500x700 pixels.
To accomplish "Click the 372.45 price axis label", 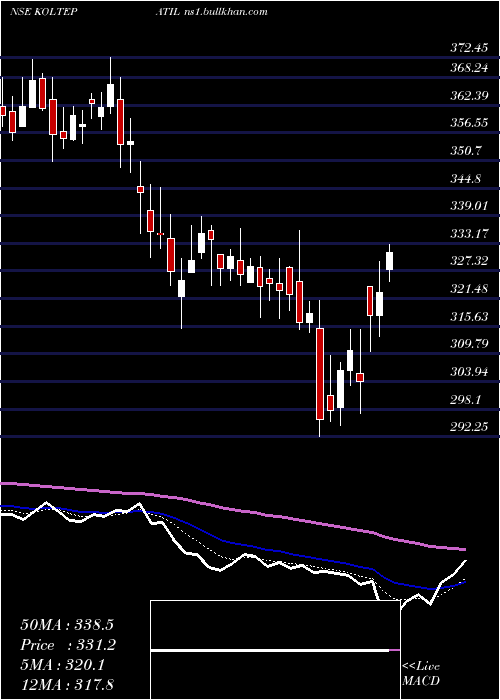I will [x=469, y=48].
